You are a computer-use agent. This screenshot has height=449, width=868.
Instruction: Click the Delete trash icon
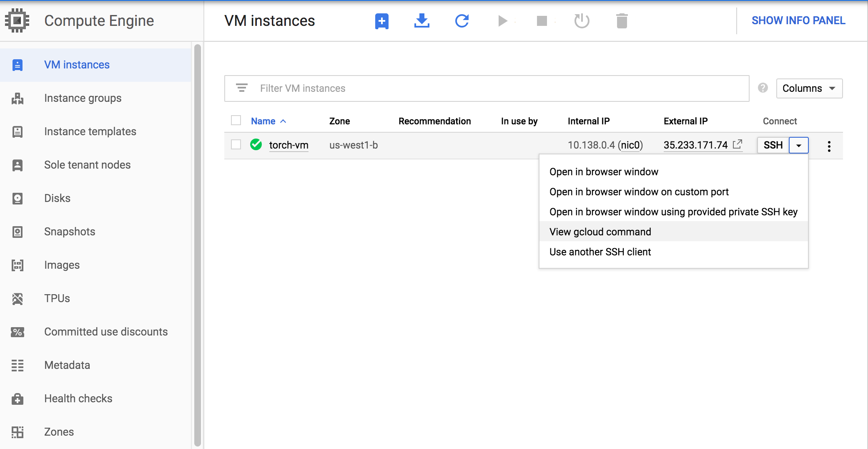click(622, 20)
